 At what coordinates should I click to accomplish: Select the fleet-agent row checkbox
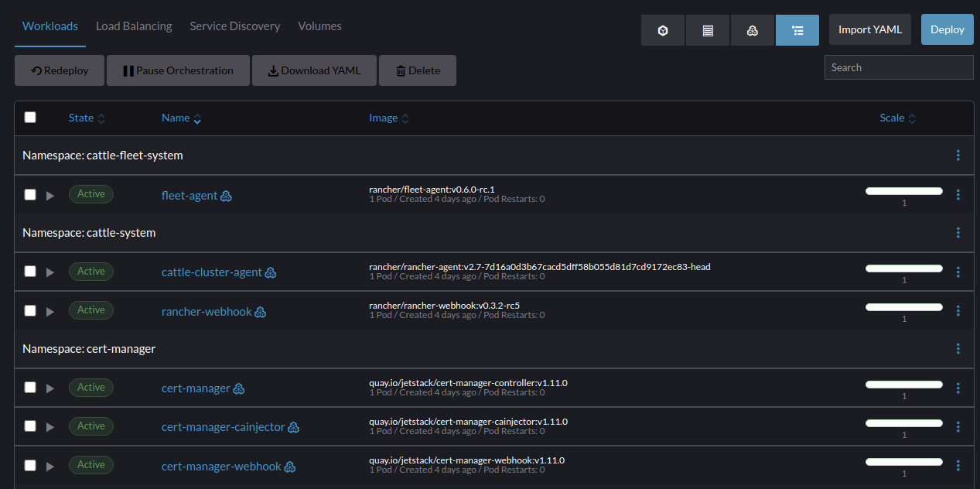[x=30, y=194]
